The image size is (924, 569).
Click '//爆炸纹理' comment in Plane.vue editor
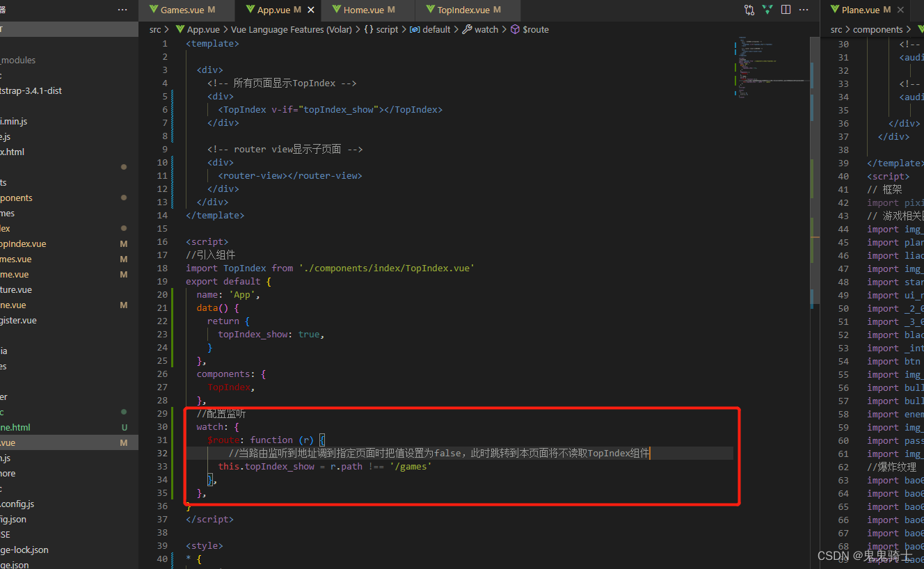click(x=892, y=467)
